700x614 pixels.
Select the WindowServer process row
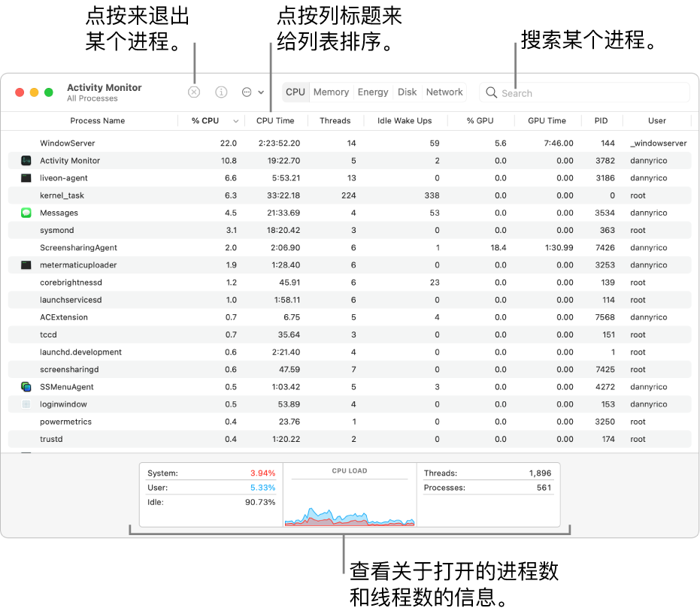point(350,143)
